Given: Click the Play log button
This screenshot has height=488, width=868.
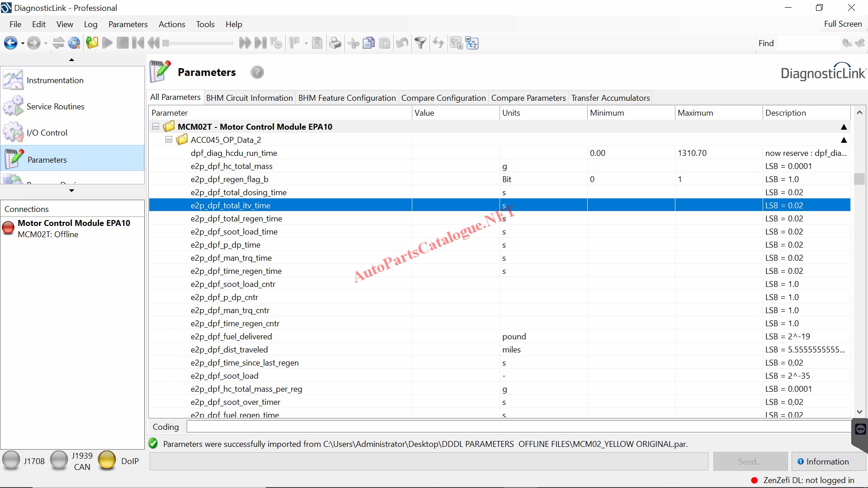Looking at the screenshot, I should click(x=108, y=43).
